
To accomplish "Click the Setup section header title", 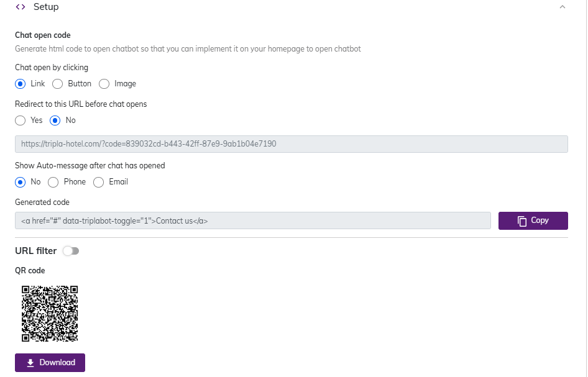I will [x=46, y=7].
